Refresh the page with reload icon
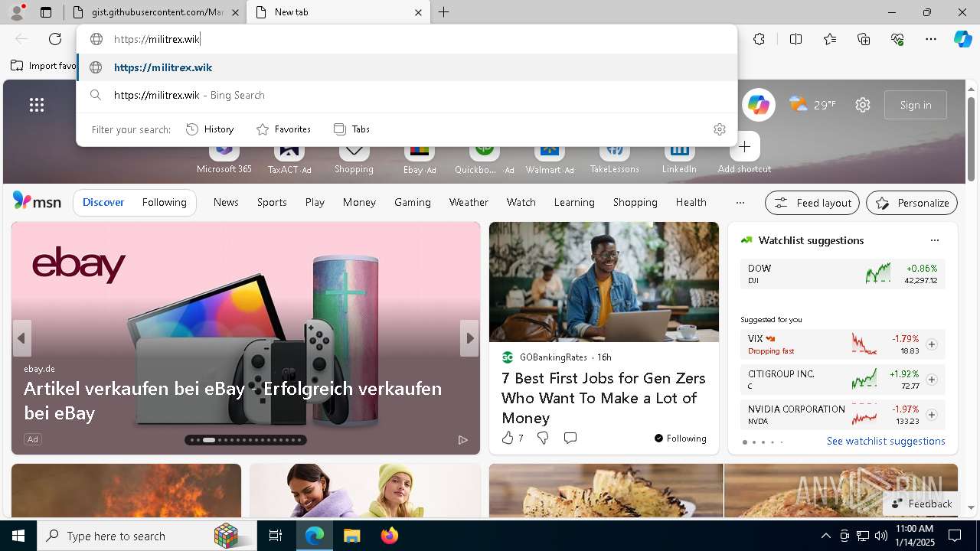Image resolution: width=980 pixels, height=551 pixels. pos(55,39)
